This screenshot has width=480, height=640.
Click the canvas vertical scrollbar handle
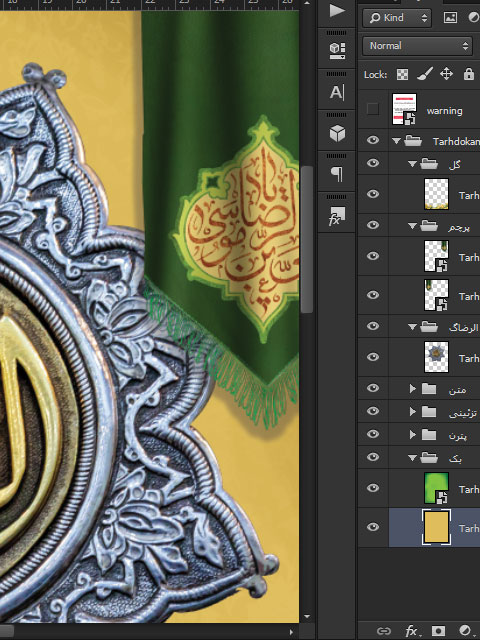tap(307, 239)
